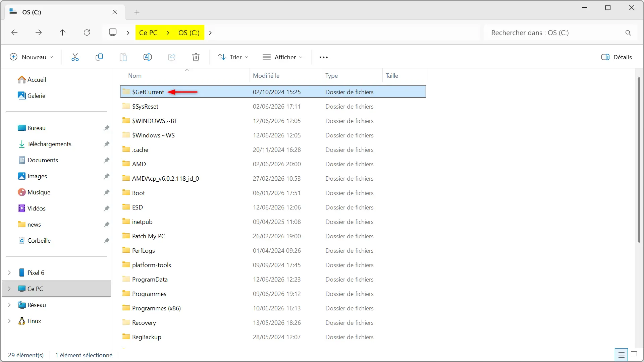644x362 pixels.
Task: Switch to large thumbnails view icon
Action: pyautogui.click(x=634, y=355)
